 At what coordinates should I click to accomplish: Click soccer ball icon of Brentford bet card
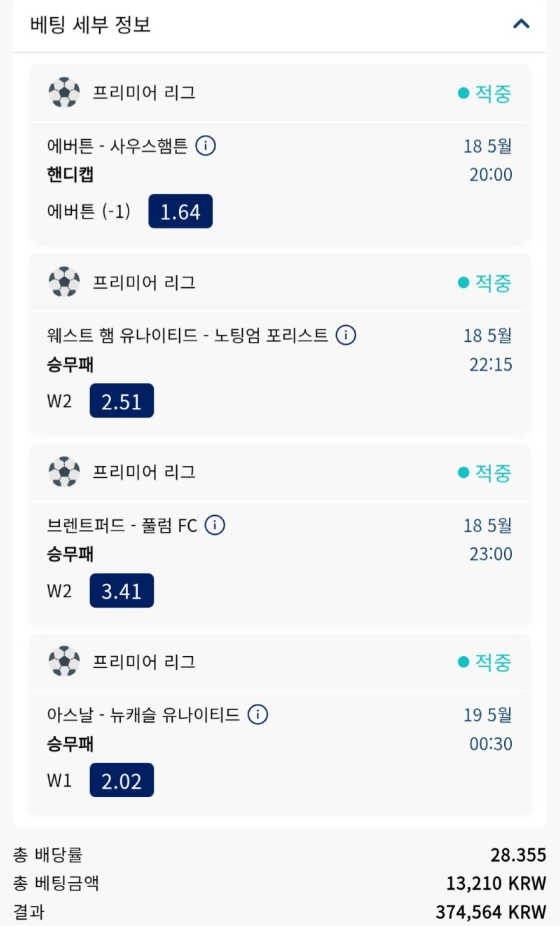click(64, 472)
